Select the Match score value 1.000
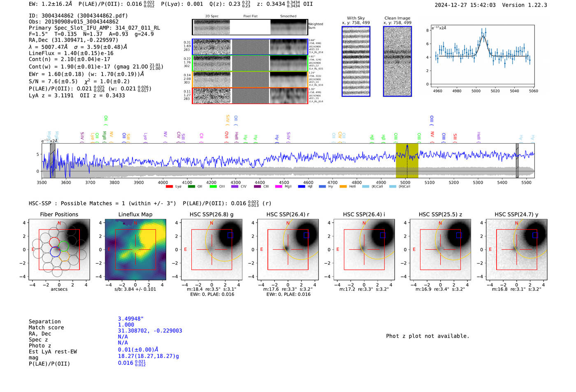Viewport: 576px width, 392px height. pyautogui.click(x=126, y=325)
